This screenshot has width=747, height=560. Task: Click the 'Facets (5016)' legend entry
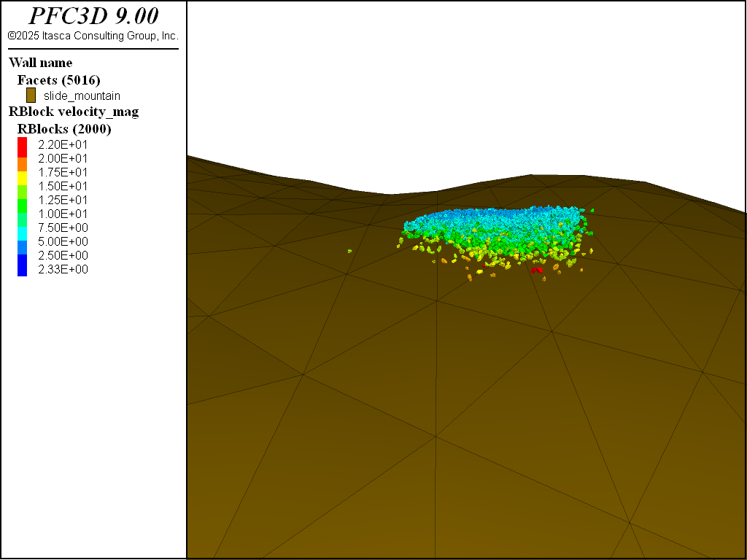pos(58,80)
